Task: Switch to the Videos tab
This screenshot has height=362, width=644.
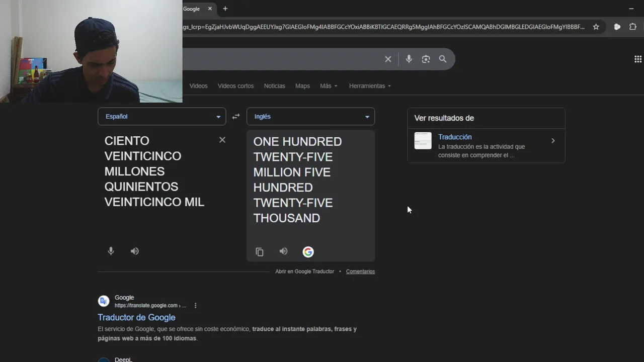Action: [198, 86]
